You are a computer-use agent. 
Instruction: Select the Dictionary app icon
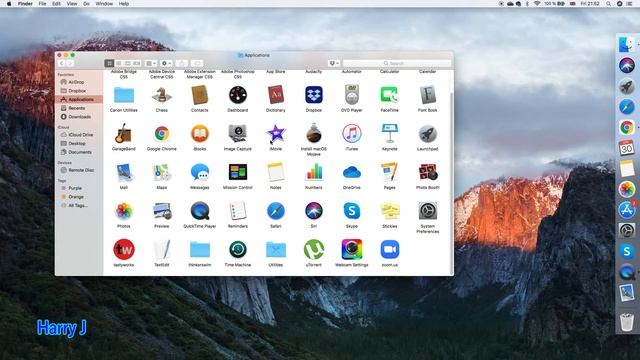tap(276, 95)
